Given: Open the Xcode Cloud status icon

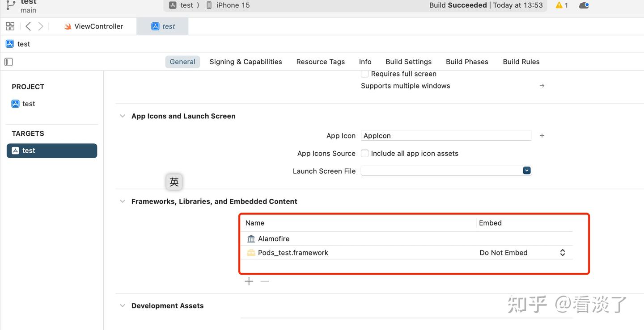Looking at the screenshot, I should coord(584,5).
